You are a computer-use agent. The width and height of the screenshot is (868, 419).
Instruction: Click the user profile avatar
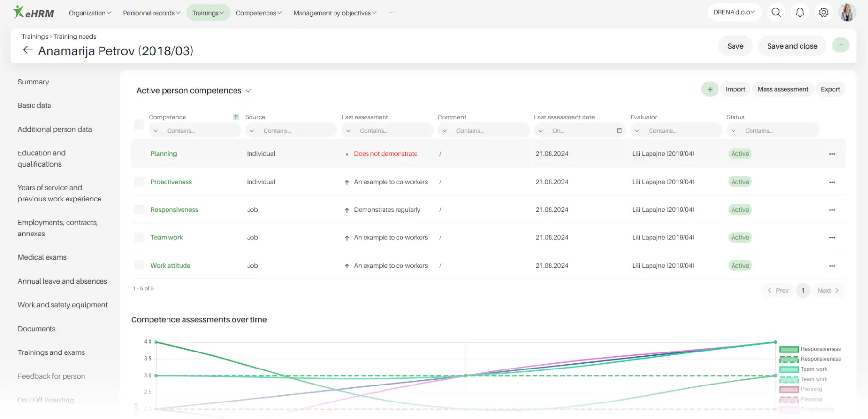pyautogui.click(x=847, y=12)
